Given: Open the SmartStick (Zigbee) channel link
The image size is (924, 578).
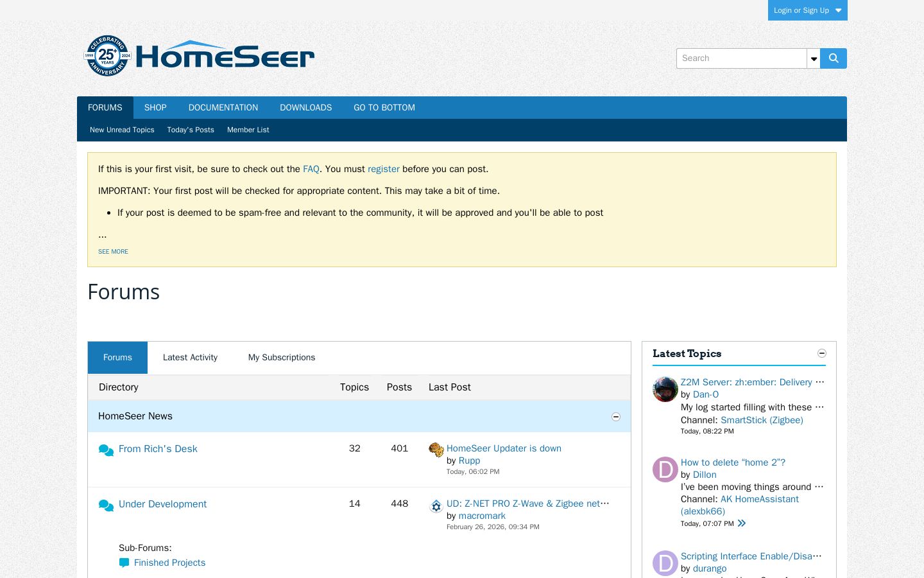Looking at the screenshot, I should click(x=762, y=420).
